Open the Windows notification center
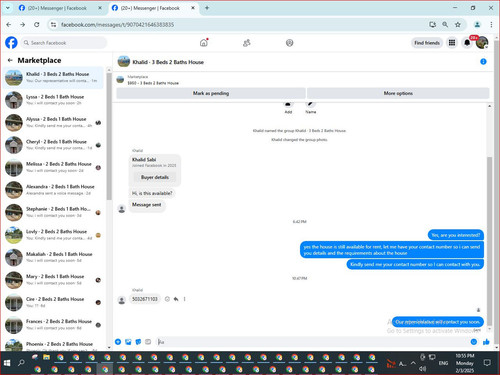 click(x=487, y=363)
